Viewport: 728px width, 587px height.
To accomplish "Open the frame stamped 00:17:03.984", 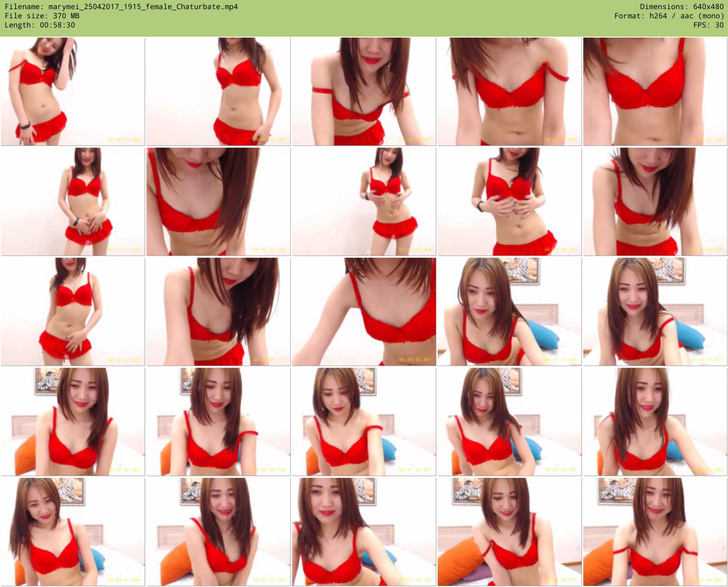I will click(364, 202).
